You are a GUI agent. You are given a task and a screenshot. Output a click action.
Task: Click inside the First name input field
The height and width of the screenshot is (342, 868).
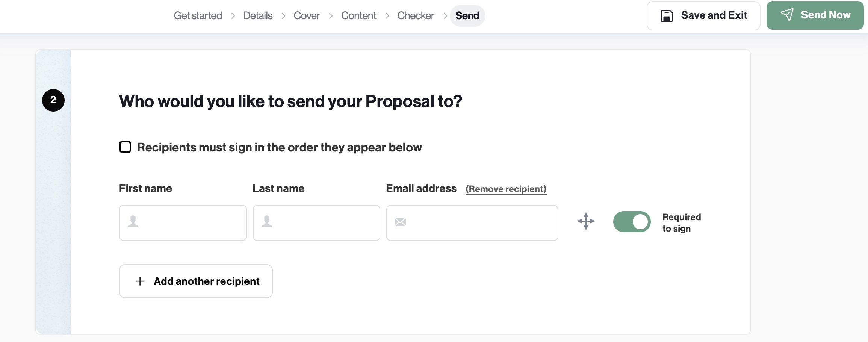pos(183,222)
